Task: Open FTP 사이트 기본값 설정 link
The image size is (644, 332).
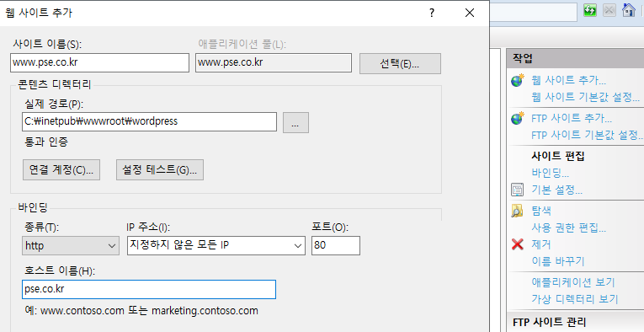Action: pos(587,135)
